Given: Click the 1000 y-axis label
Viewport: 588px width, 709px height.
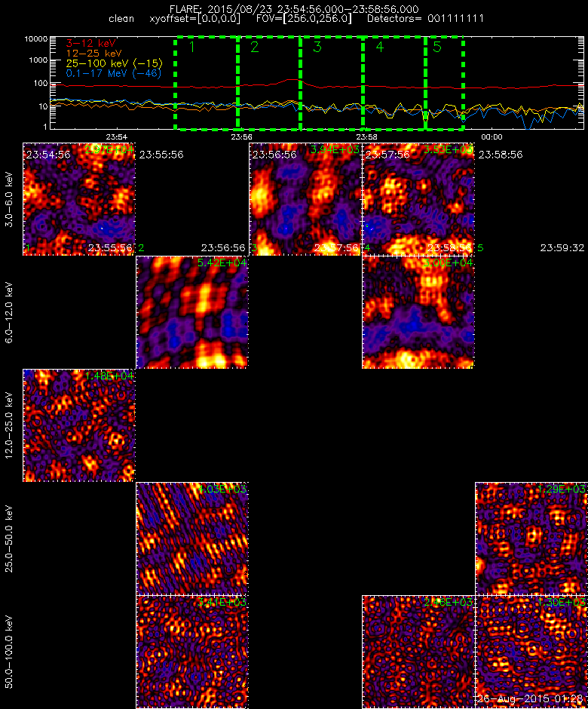Looking at the screenshot, I should tap(38, 60).
